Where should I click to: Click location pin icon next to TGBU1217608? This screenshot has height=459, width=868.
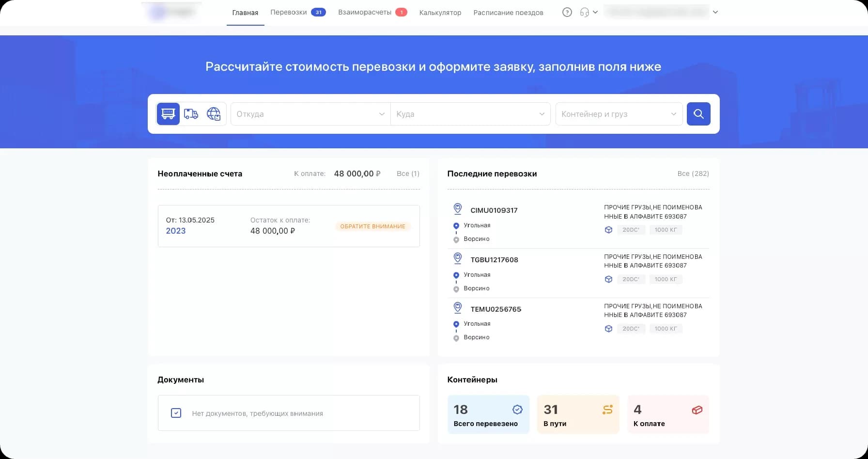[x=458, y=258]
